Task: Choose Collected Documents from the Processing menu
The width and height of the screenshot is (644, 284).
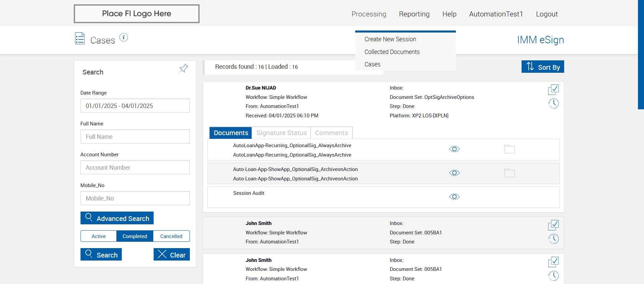Action: (392, 52)
